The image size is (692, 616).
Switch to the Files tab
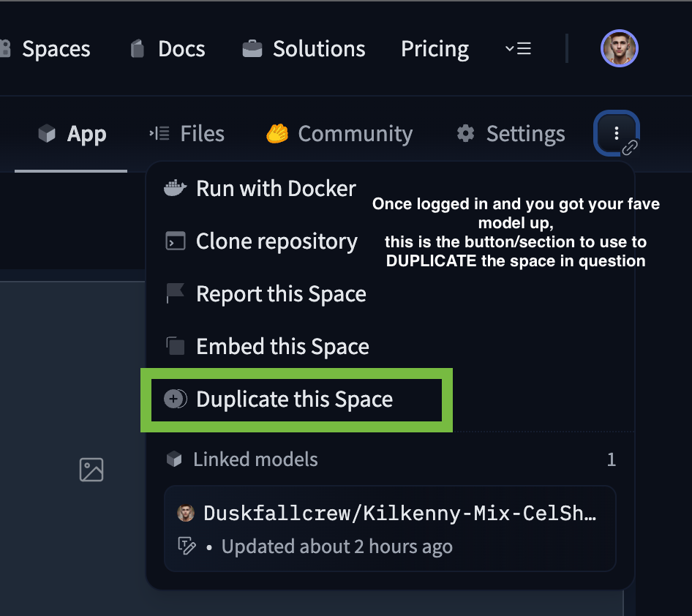pyautogui.click(x=187, y=134)
